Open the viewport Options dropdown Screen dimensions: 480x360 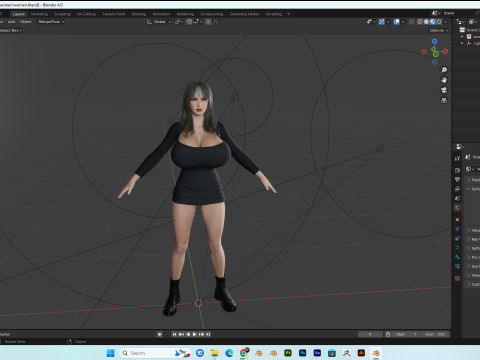pos(439,30)
